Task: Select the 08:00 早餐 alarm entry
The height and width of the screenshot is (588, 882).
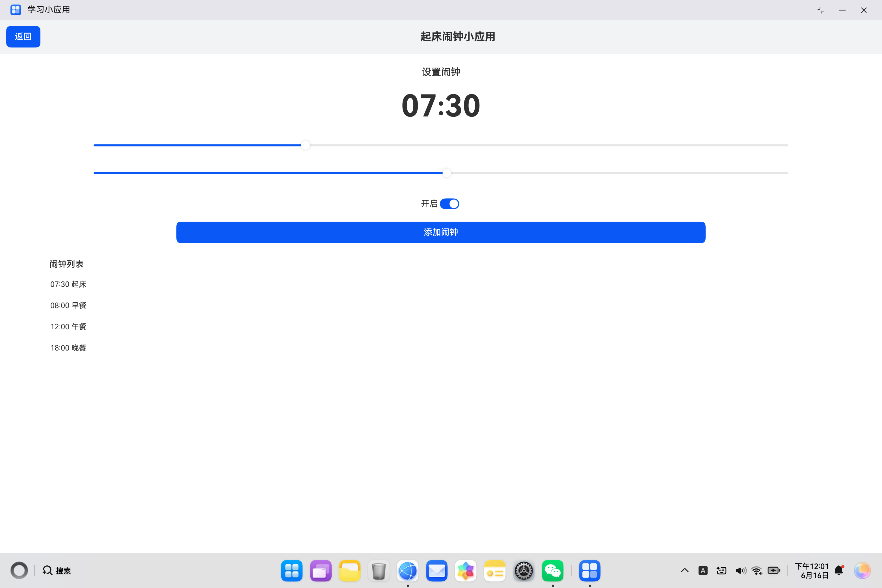Action: pyautogui.click(x=68, y=305)
